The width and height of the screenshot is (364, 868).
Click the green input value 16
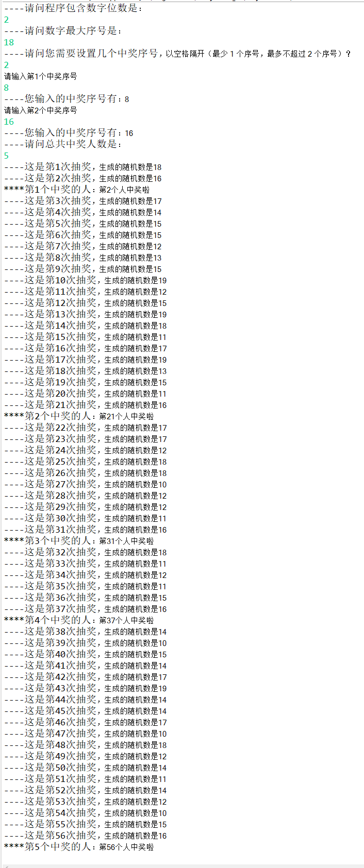coord(9,122)
